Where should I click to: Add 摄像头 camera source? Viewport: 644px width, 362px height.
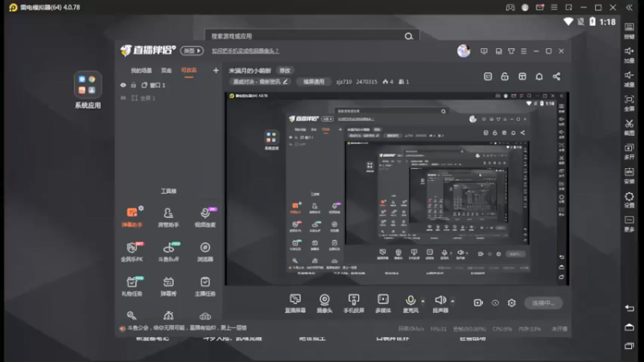click(x=324, y=303)
